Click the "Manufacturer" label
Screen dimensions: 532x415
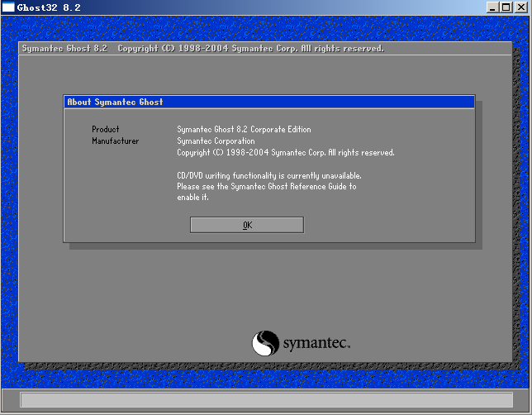coord(116,141)
